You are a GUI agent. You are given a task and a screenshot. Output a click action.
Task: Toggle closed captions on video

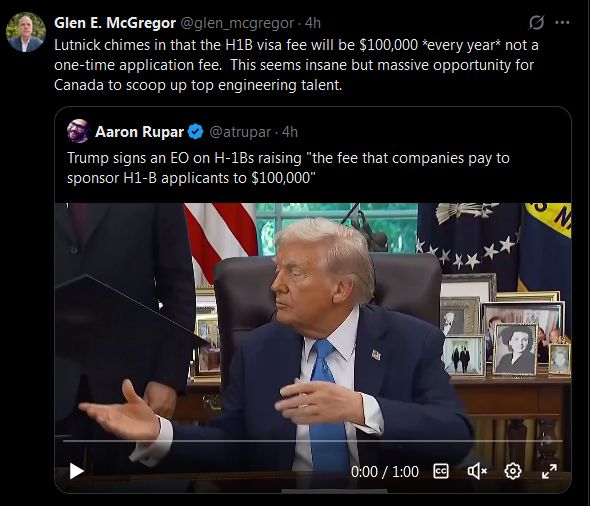point(441,471)
